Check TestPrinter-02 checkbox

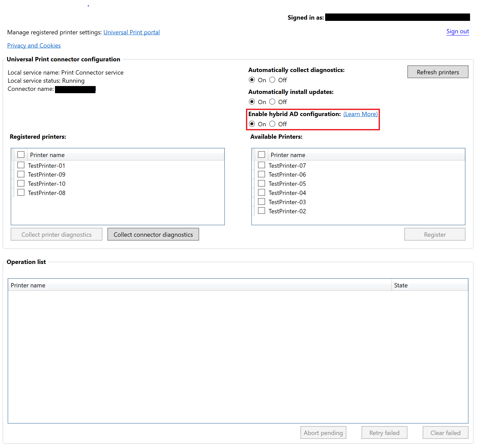point(262,211)
